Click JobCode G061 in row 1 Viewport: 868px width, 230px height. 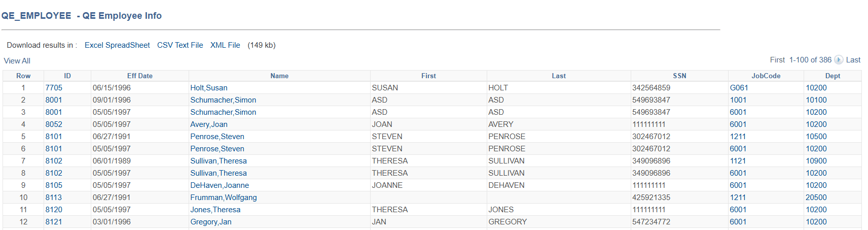[x=739, y=88]
